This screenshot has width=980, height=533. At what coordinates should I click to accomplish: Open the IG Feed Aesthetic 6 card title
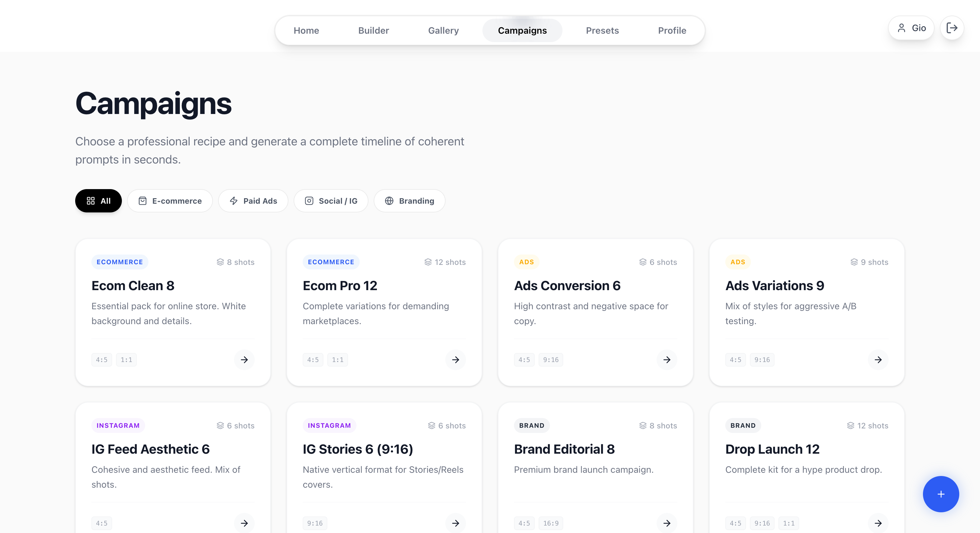coord(150,449)
